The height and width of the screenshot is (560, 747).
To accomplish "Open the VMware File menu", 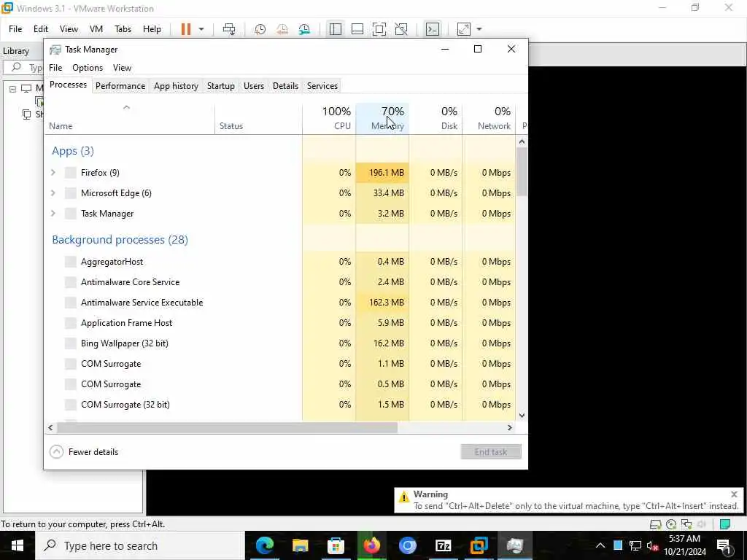I will click(15, 29).
